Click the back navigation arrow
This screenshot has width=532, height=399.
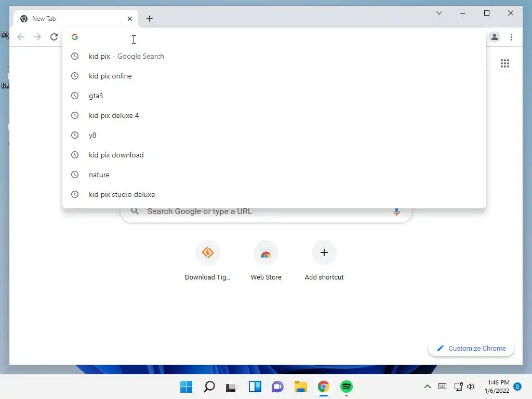(x=21, y=37)
